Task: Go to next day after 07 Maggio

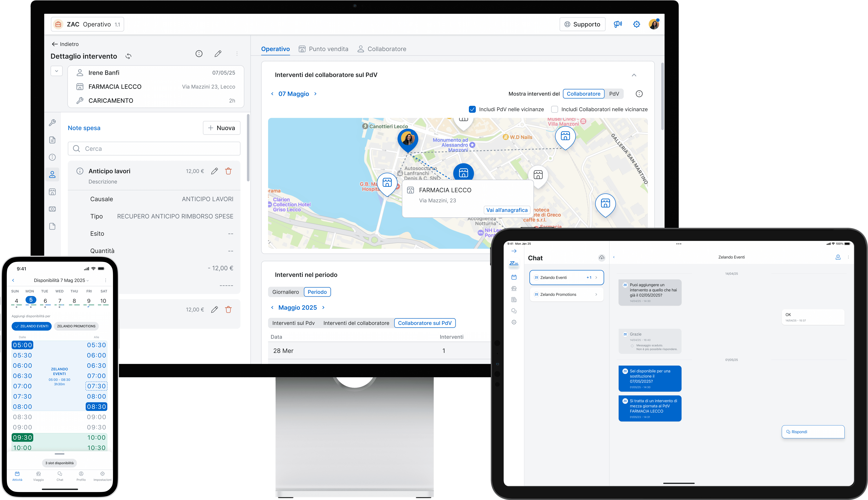Action: (315, 94)
